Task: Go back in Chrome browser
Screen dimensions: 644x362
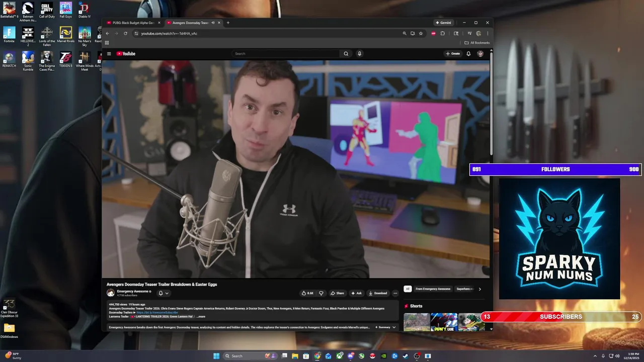Action: (x=107, y=33)
